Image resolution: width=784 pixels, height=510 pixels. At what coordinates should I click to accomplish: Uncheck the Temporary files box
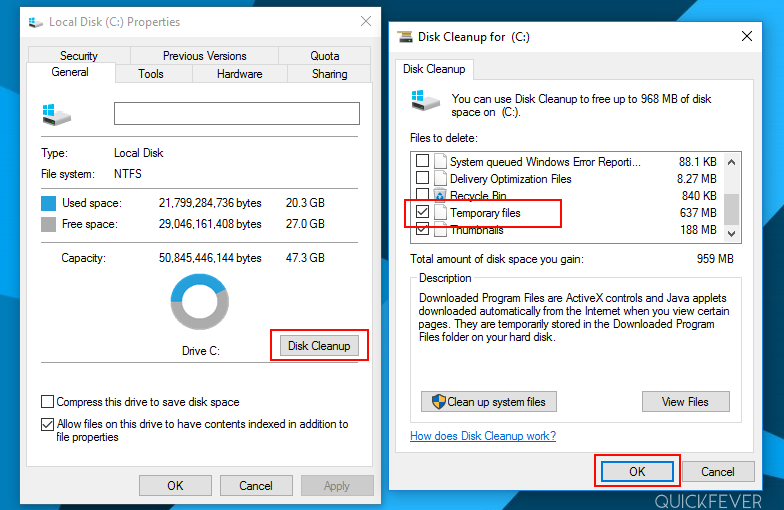[422, 212]
